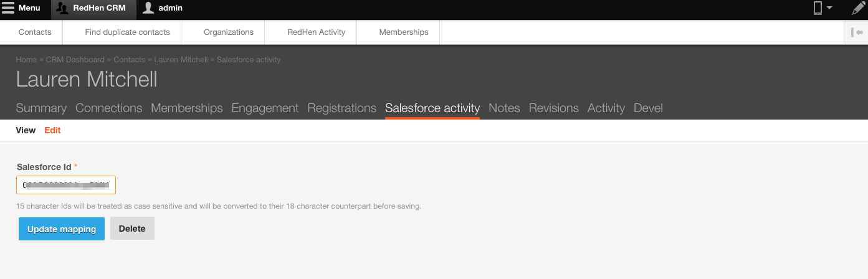Open RedHen Activity in the toolbar
The width and height of the screenshot is (868, 279).
pos(316,32)
